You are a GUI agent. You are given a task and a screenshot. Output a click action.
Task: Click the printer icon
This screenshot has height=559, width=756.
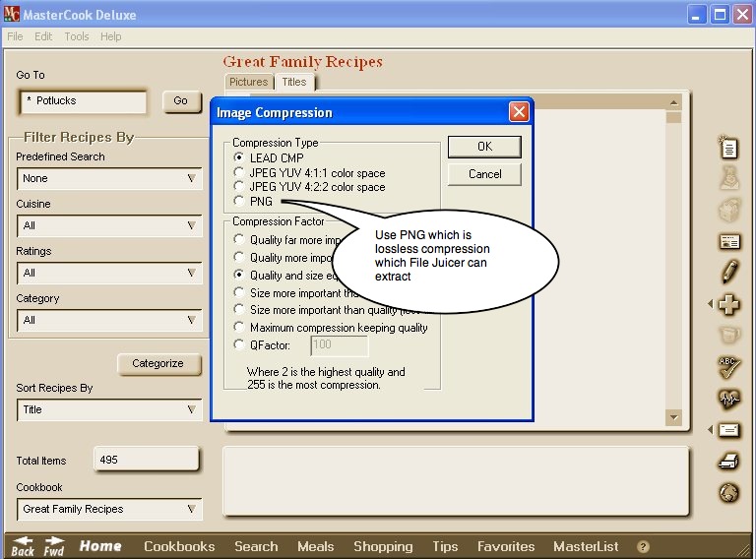(x=729, y=462)
